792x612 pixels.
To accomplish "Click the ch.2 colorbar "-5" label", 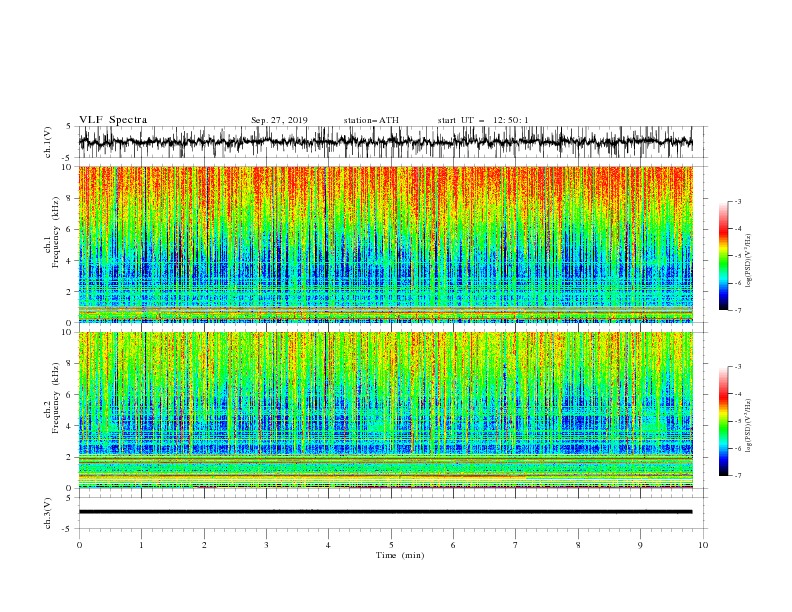I will tap(737, 421).
